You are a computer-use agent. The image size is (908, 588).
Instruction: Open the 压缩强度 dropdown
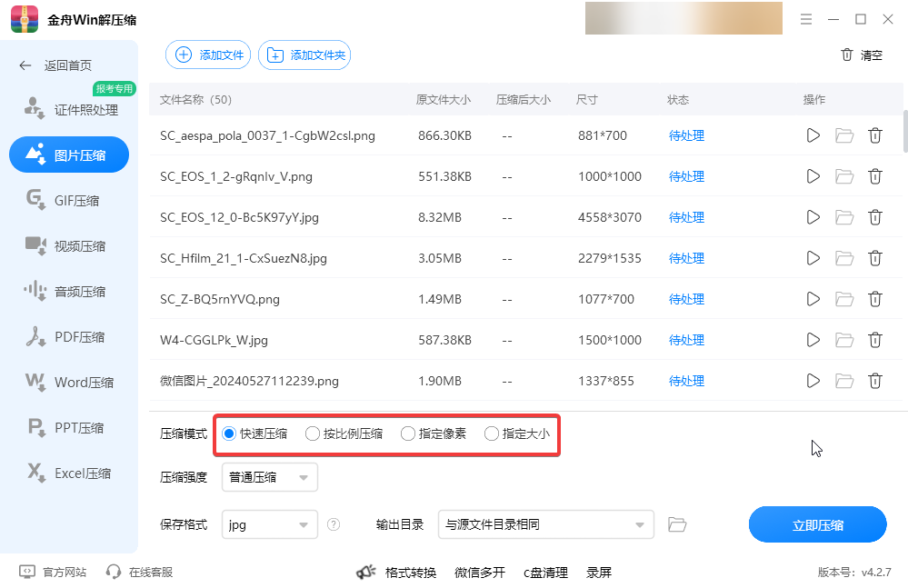(270, 477)
